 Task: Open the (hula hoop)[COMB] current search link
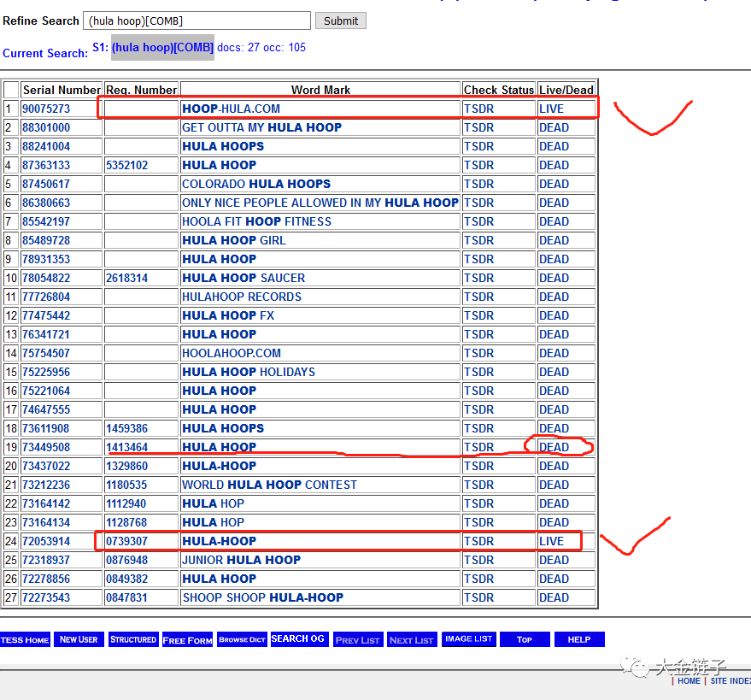click(162, 47)
